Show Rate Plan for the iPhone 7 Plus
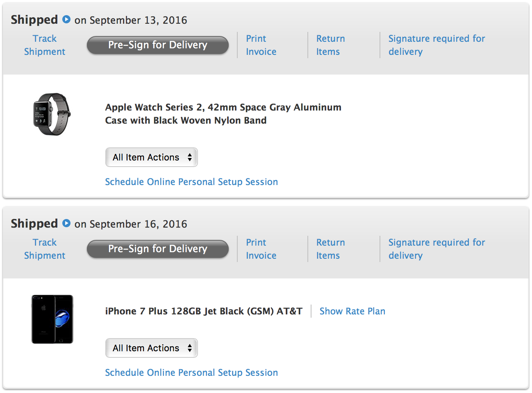The height and width of the screenshot is (393, 532). pyautogui.click(x=352, y=311)
